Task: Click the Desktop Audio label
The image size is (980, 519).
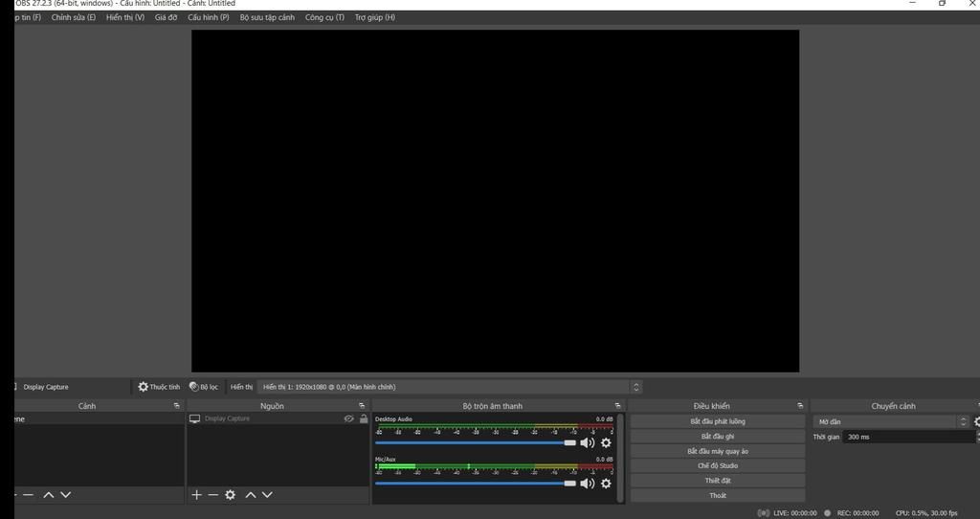Action: tap(393, 419)
